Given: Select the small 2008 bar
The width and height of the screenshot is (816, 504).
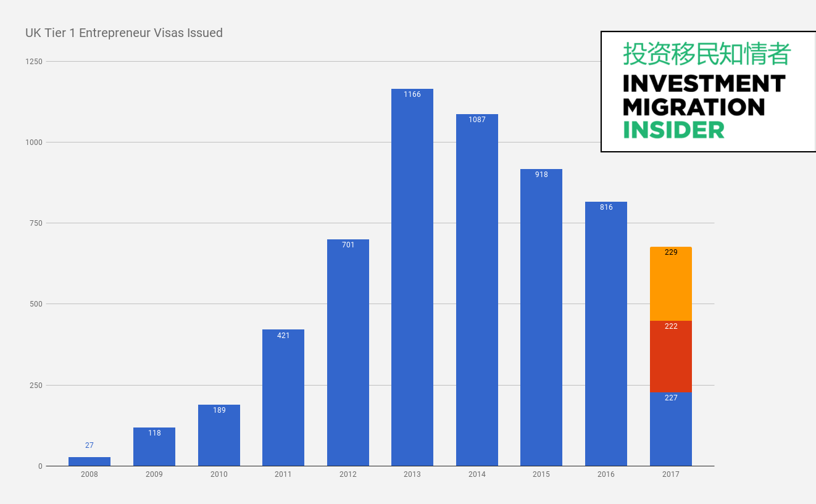Looking at the screenshot, I should click(90, 461).
